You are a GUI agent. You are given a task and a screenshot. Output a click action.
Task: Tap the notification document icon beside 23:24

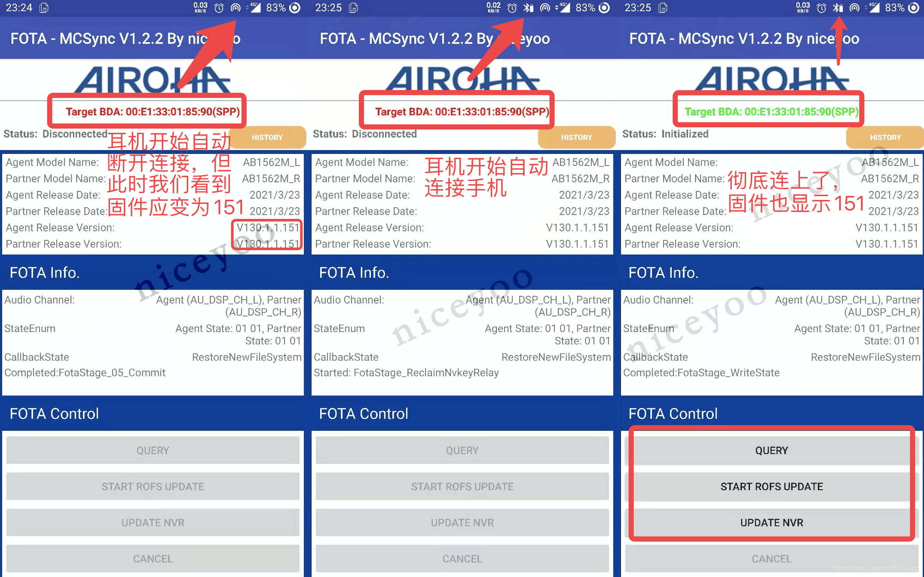pyautogui.click(x=44, y=8)
